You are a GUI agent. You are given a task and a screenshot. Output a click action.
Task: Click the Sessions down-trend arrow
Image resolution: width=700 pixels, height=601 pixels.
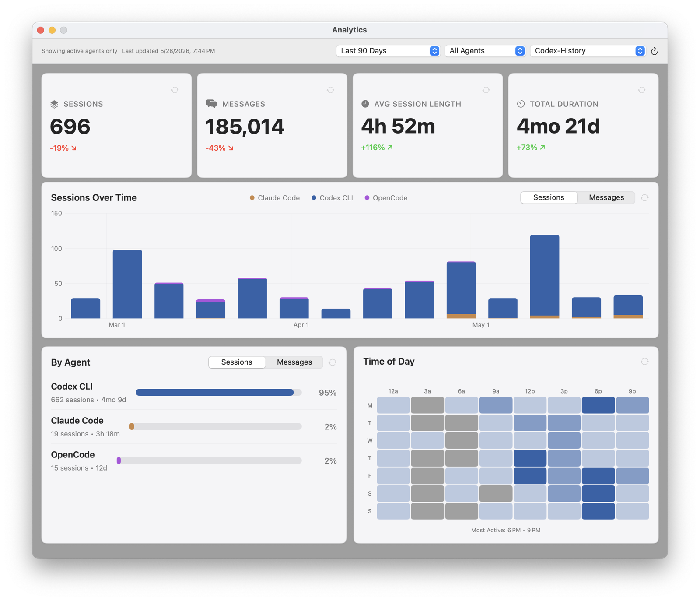(74, 148)
